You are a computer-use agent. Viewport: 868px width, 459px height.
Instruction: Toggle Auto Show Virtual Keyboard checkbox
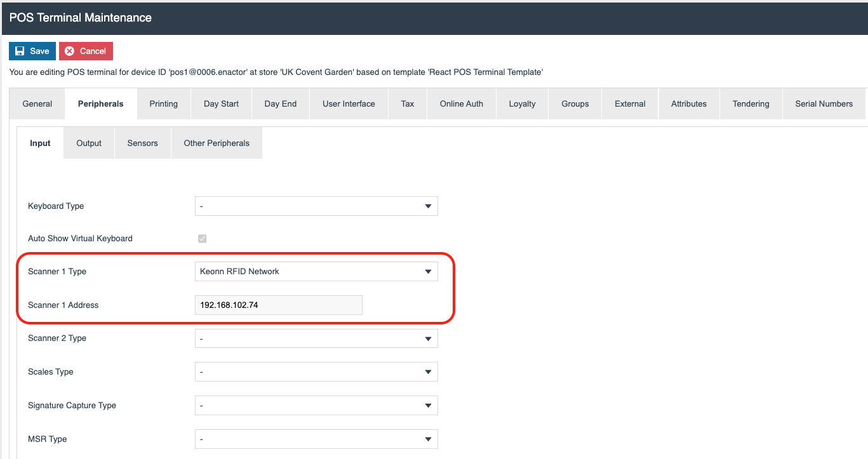point(203,239)
